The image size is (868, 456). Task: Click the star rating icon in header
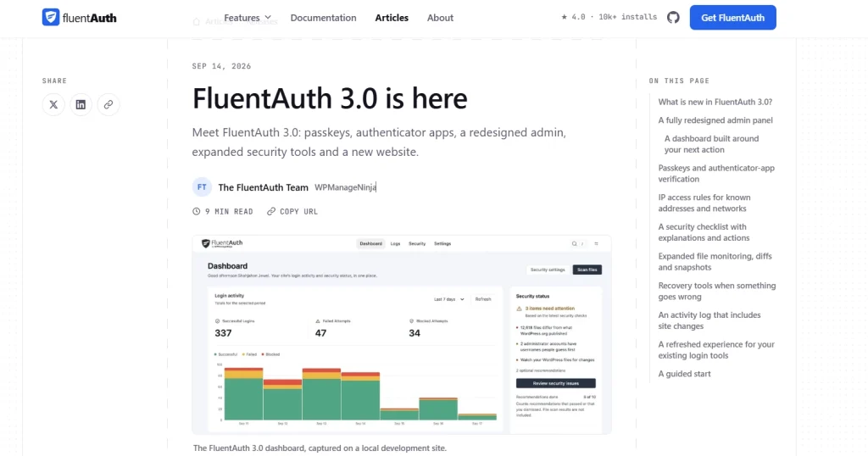[564, 17]
